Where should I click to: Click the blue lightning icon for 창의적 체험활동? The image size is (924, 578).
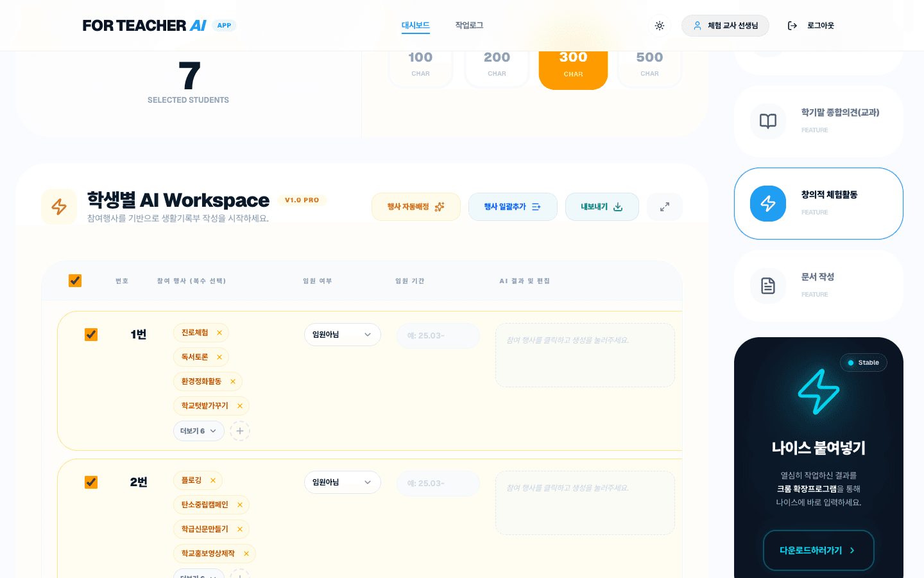pyautogui.click(x=768, y=204)
